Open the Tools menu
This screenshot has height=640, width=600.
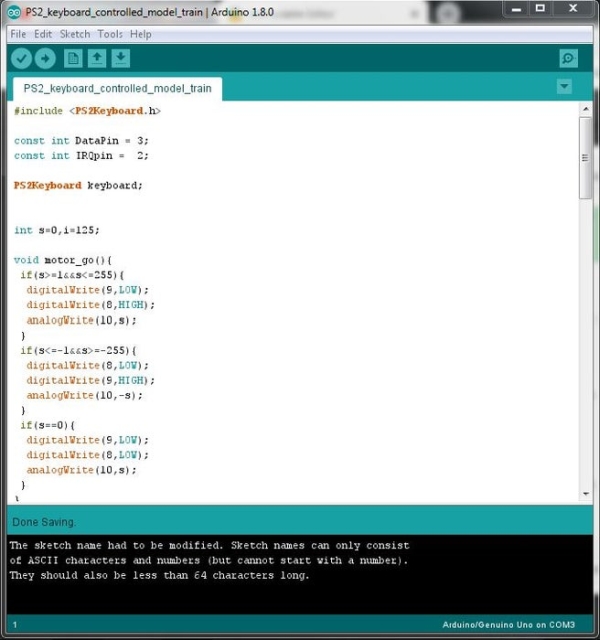tap(110, 34)
